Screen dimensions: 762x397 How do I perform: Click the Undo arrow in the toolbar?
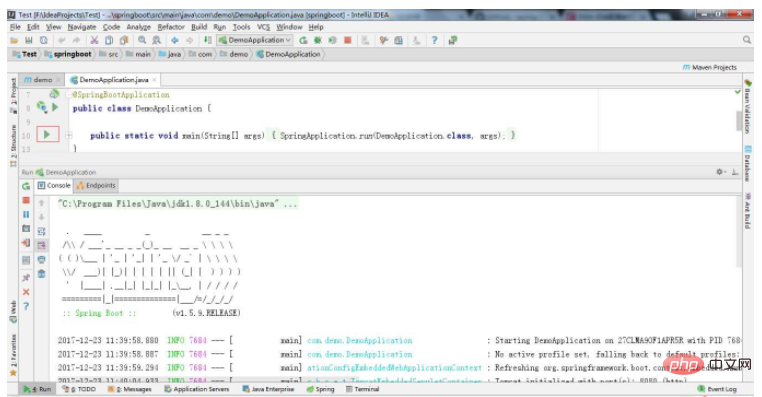coord(61,40)
